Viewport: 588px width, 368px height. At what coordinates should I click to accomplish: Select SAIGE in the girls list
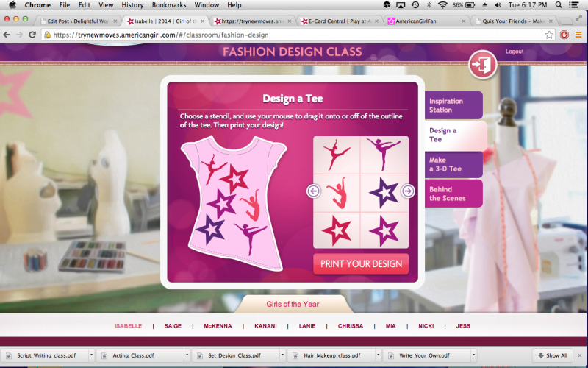(173, 326)
